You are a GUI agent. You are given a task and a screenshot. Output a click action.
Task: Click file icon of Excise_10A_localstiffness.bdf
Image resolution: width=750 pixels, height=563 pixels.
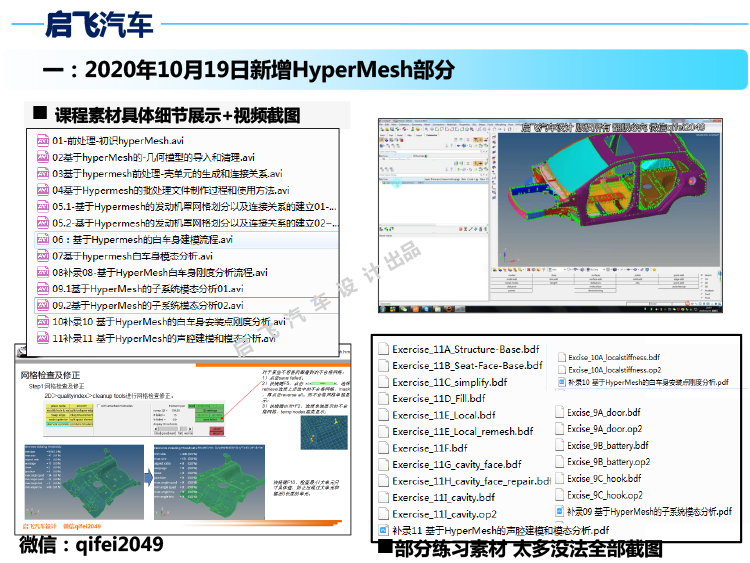(x=562, y=357)
